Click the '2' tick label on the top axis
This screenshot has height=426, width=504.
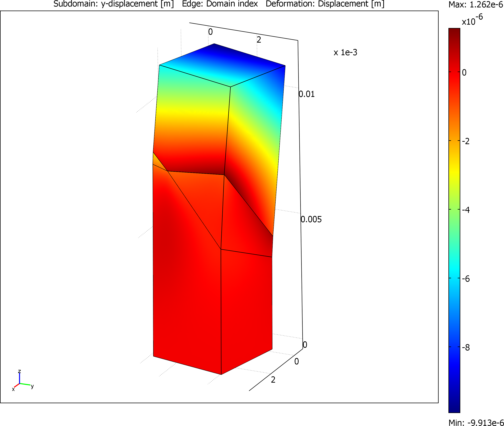[259, 40]
